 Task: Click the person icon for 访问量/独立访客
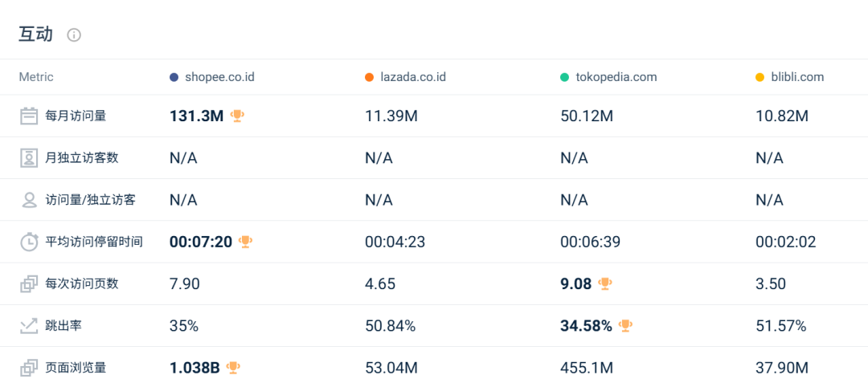[x=29, y=199]
